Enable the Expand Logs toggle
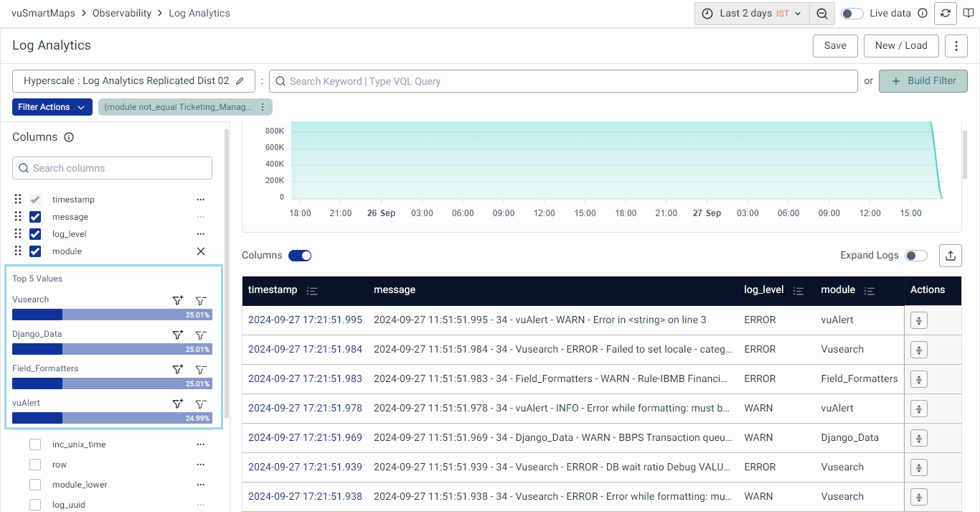Viewport: 980px width, 512px height. click(915, 255)
